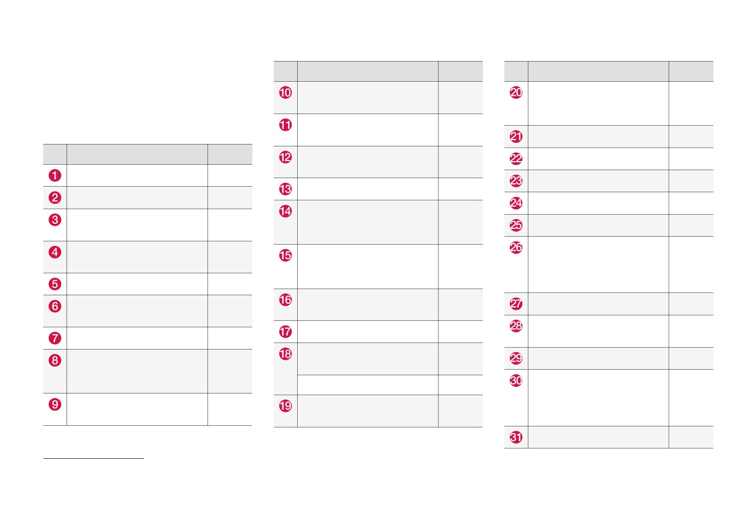This screenshot has height=532, width=756.
Task: Click the number 30 circle icon
Action: point(516,381)
